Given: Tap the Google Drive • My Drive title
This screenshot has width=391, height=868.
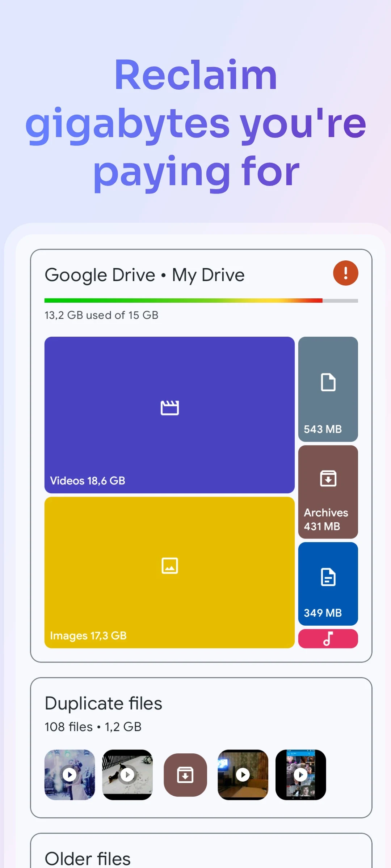Looking at the screenshot, I should click(144, 275).
